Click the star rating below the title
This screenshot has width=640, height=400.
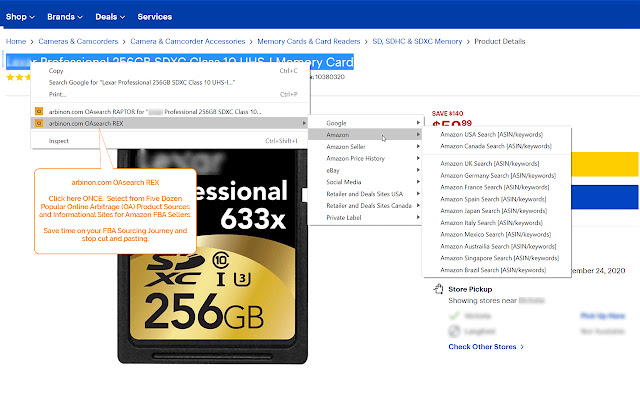point(18,77)
